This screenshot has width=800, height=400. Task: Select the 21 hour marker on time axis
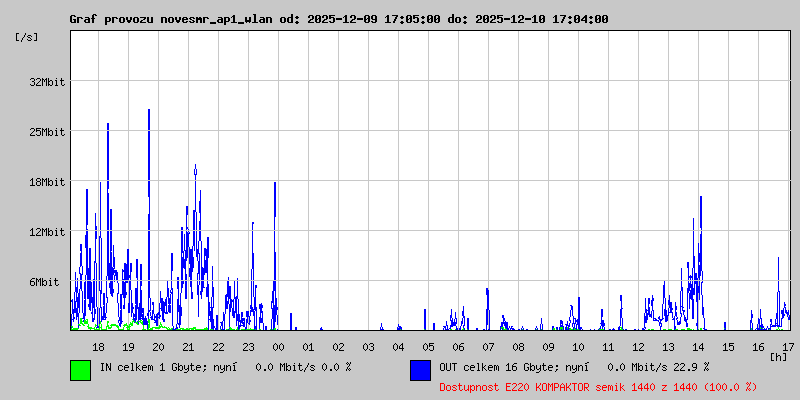188,347
